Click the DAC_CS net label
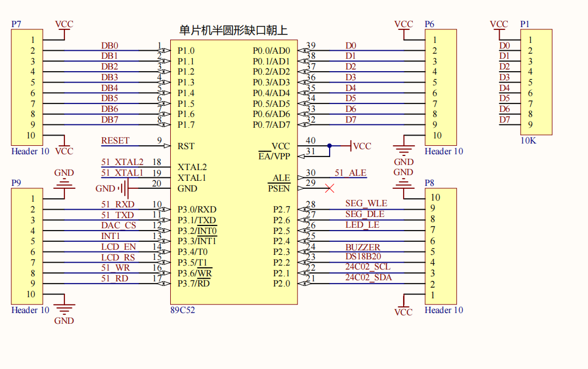The image size is (588, 369). (x=119, y=225)
